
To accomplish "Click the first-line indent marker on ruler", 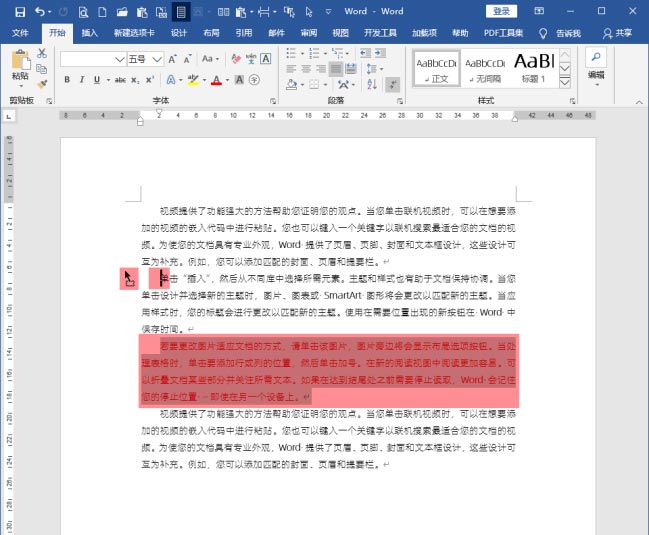I will point(159,112).
